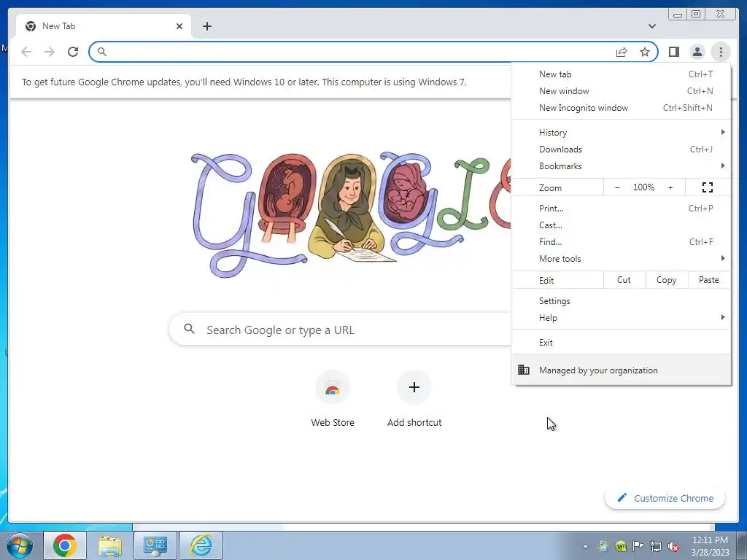Increase zoom with the plus button

coord(670,187)
